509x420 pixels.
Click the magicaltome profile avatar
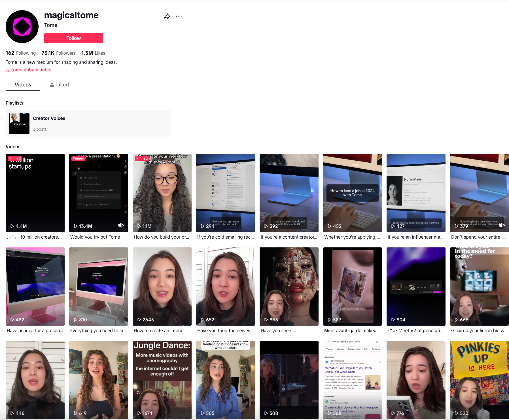[22, 27]
